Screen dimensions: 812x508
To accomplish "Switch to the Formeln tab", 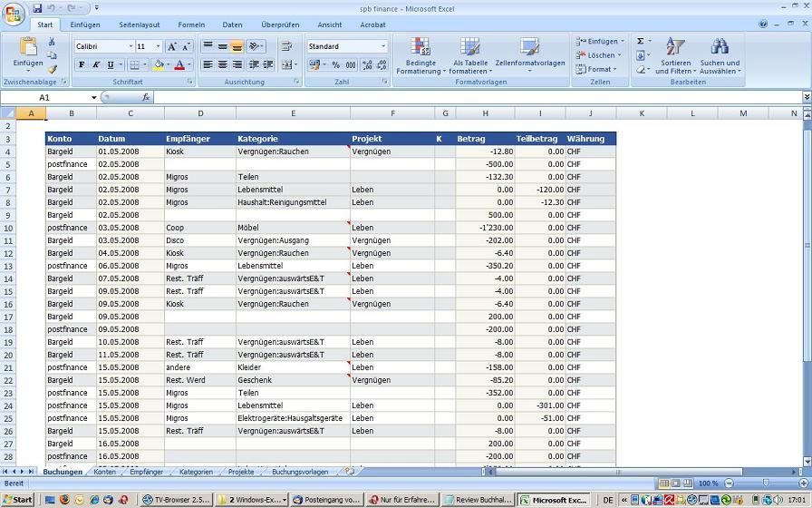I will pyautogui.click(x=191, y=24).
